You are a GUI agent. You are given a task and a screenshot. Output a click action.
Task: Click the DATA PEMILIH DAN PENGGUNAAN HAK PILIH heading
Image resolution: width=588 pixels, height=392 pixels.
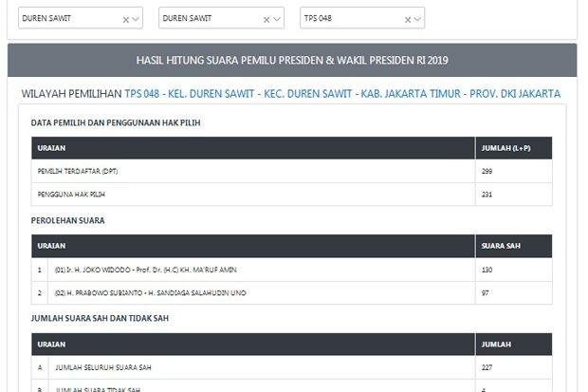116,122
